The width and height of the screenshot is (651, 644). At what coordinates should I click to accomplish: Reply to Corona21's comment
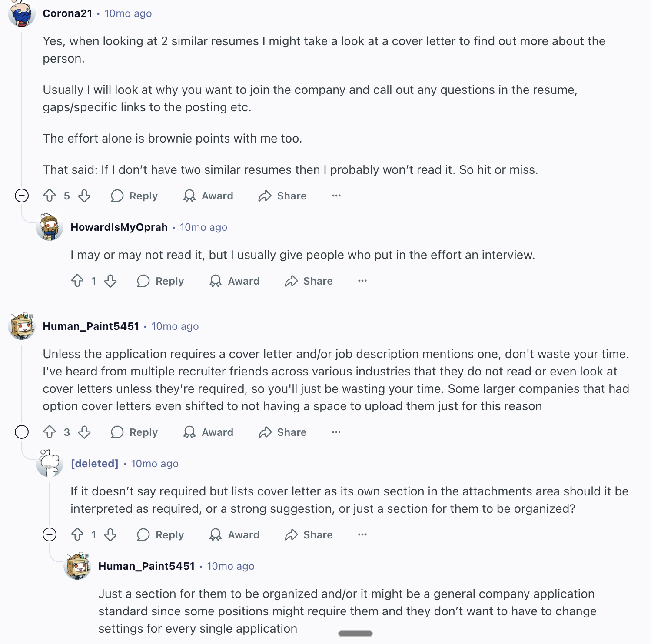coord(135,196)
